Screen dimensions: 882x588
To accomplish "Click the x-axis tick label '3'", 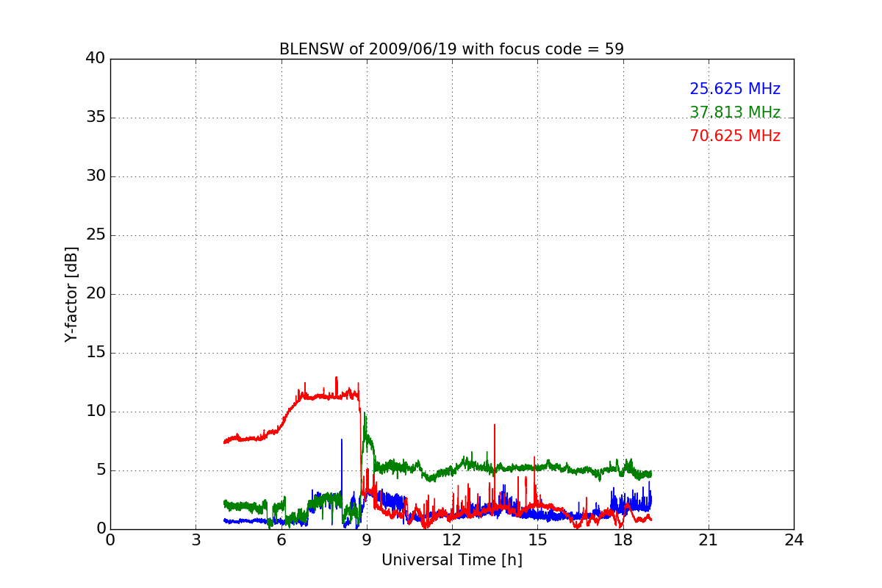I will (196, 540).
